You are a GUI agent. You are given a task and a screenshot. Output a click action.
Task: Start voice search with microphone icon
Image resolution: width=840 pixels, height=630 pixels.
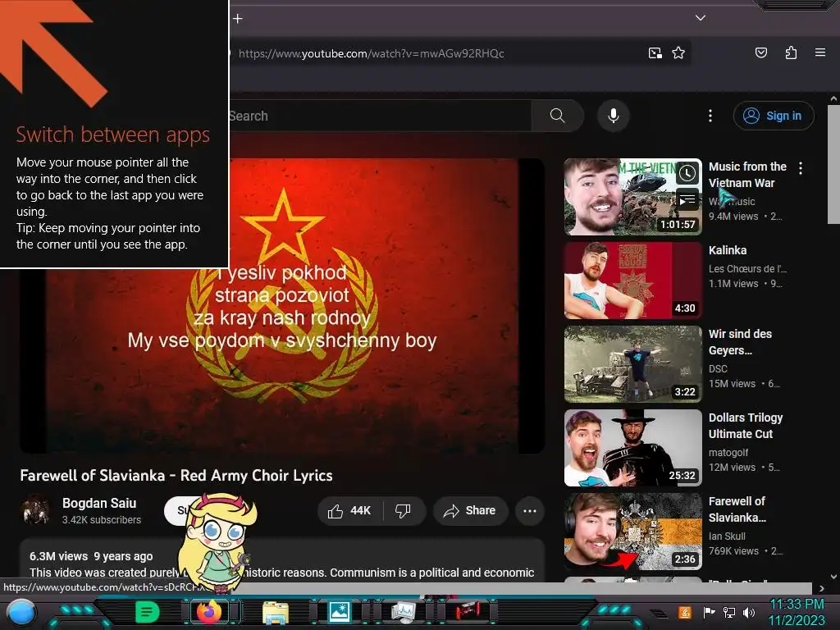coord(614,116)
